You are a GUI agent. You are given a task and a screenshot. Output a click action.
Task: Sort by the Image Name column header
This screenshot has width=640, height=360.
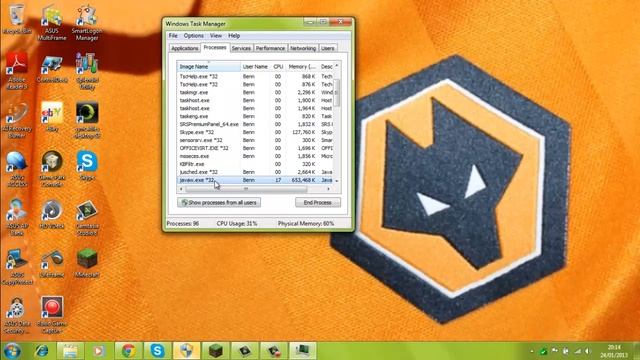coord(209,67)
